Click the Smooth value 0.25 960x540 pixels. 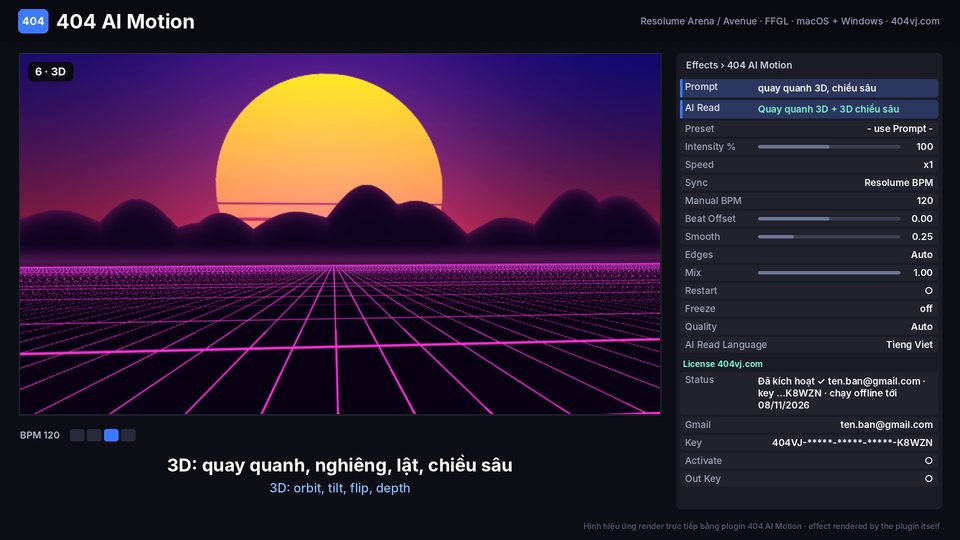click(922, 237)
